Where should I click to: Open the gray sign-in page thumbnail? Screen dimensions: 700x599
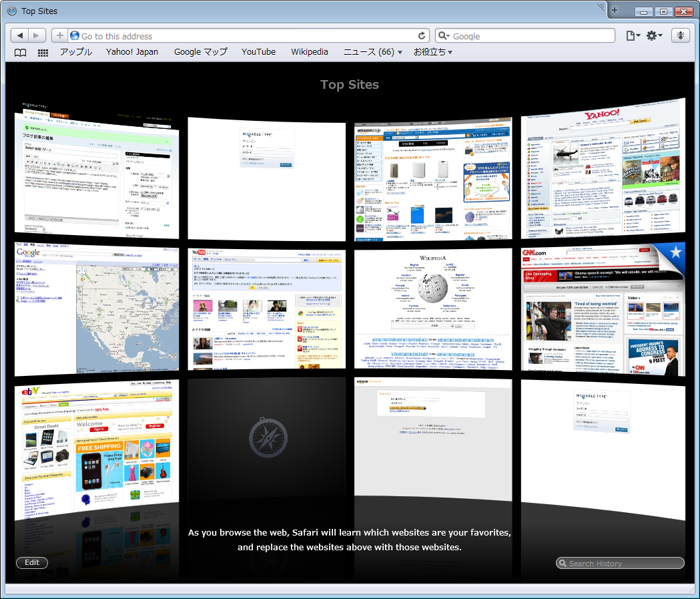432,439
